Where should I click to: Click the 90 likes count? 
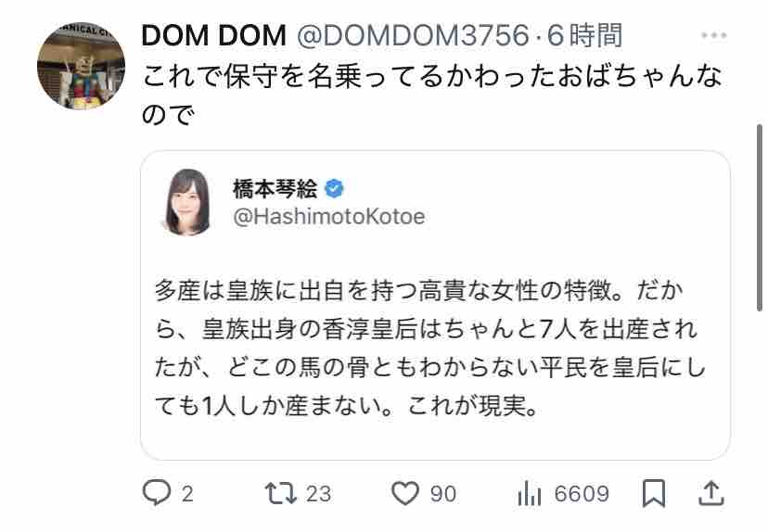tap(443, 493)
